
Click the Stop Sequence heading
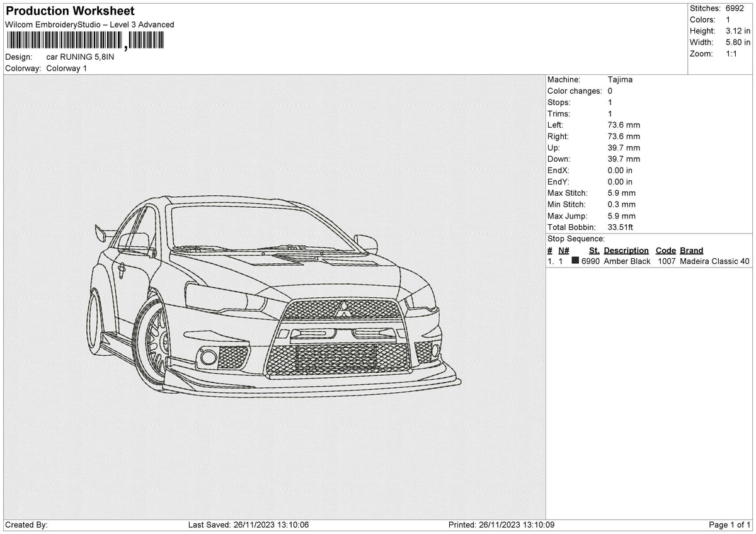point(576,239)
